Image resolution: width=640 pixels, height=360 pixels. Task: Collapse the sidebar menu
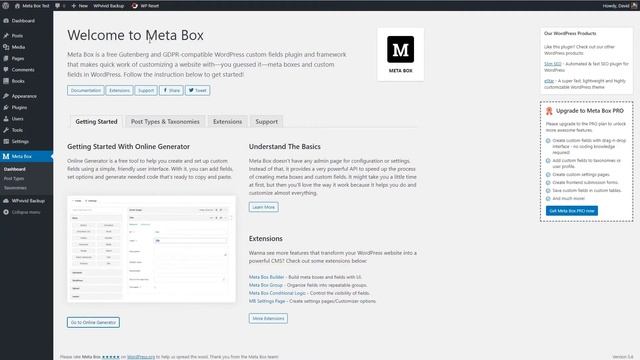(x=26, y=212)
